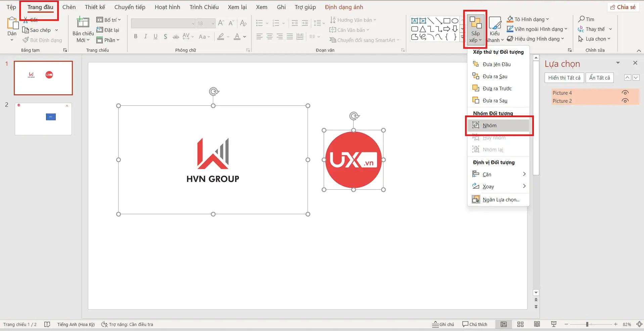Apply bold formatting to text
Screen dimensions: 644x331
coord(136,37)
